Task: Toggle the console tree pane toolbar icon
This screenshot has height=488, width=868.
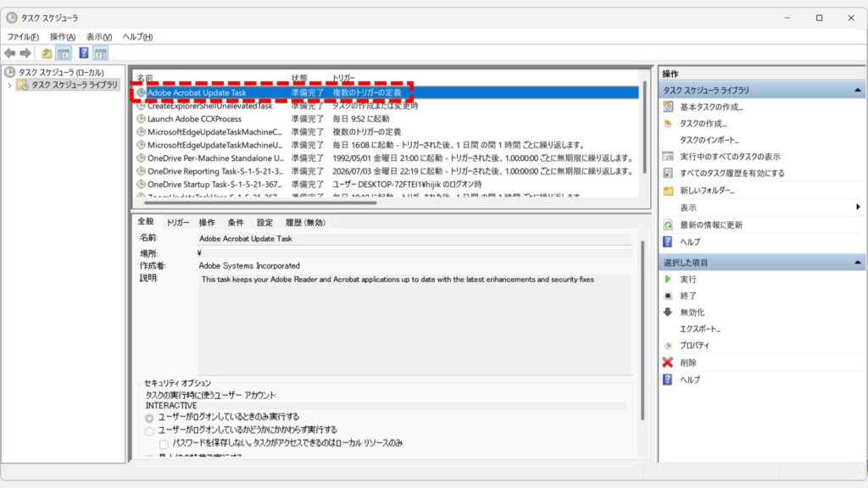Action: click(64, 53)
